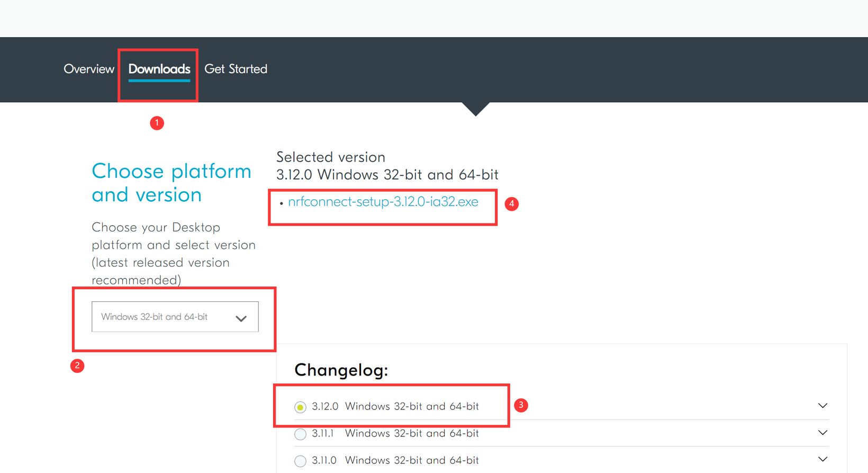Click the dark triangle pointer below the navigation bar
The height and width of the screenshot is (473, 868).
[x=475, y=108]
